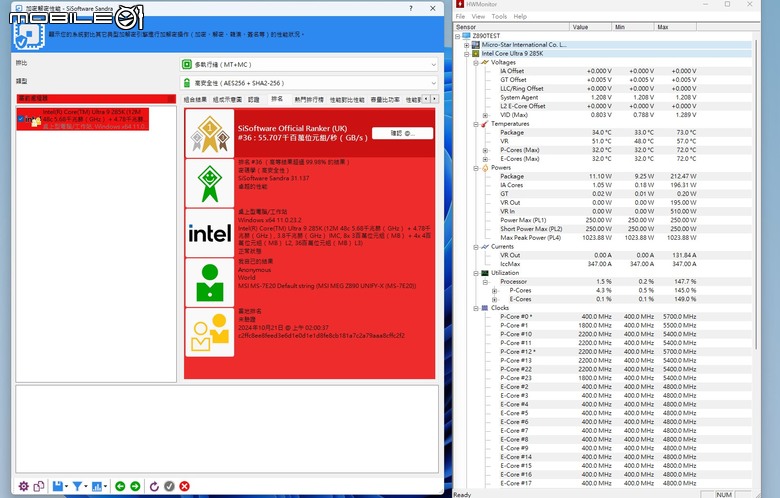Go forward with green right arrow

click(x=135, y=486)
